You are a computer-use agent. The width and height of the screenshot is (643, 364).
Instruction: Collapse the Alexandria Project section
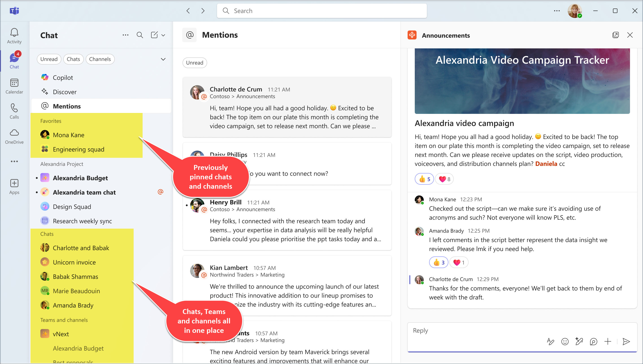[62, 164]
